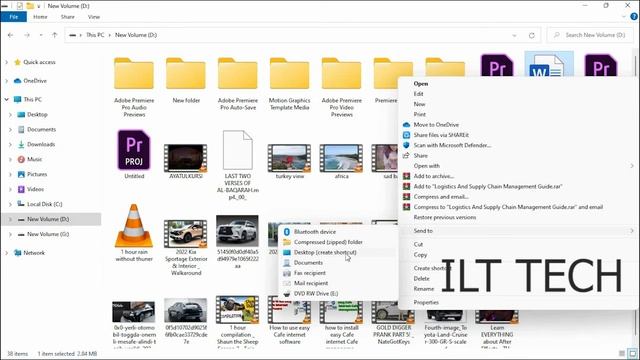Click the OneDrive cloud icon in sidebar
The image size is (640, 360).
(17, 81)
